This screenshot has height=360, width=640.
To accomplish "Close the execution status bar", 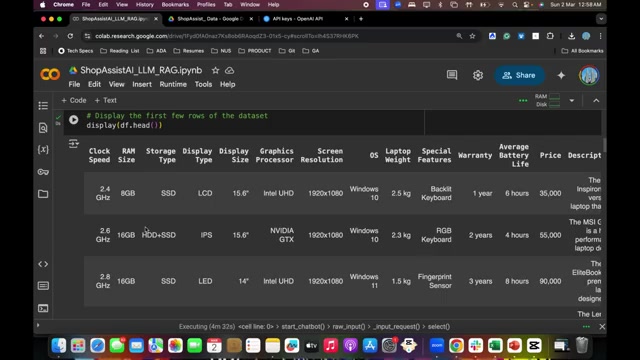I will (x=602, y=327).
